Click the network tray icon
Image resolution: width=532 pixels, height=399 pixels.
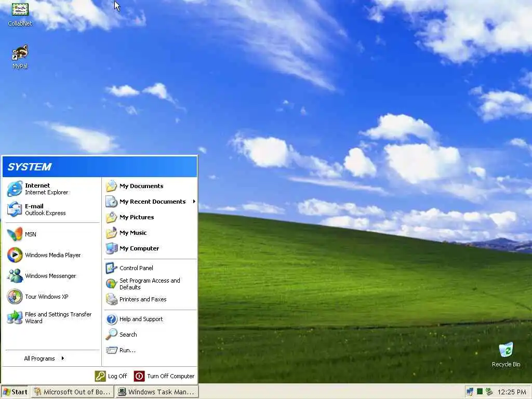(470, 392)
